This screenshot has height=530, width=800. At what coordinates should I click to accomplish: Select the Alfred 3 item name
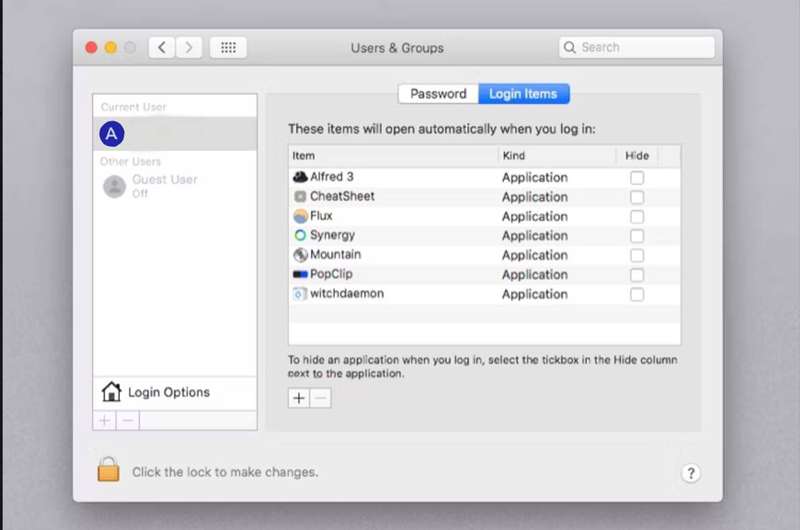tap(332, 176)
